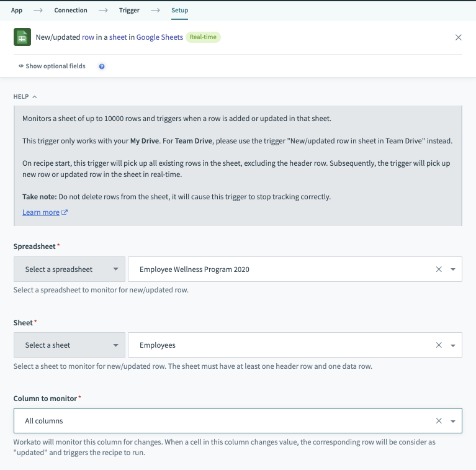The width and height of the screenshot is (476, 470).
Task: Switch to the Connection step tab
Action: (x=71, y=11)
